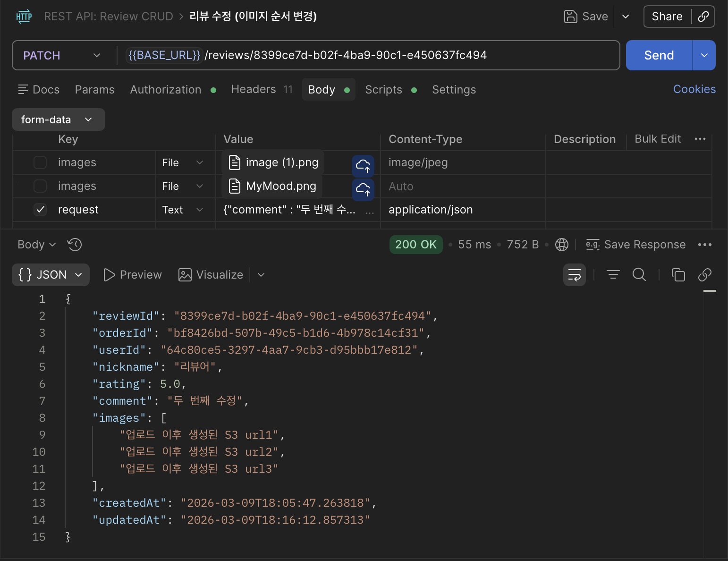Image resolution: width=728 pixels, height=561 pixels.
Task: Click the Save floppy disk icon
Action: coord(571,17)
